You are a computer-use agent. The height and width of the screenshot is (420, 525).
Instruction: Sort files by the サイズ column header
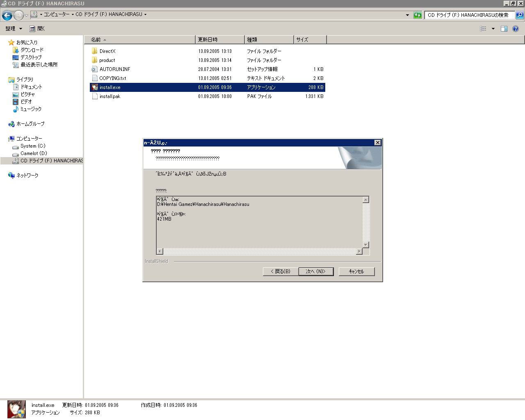pyautogui.click(x=310, y=40)
